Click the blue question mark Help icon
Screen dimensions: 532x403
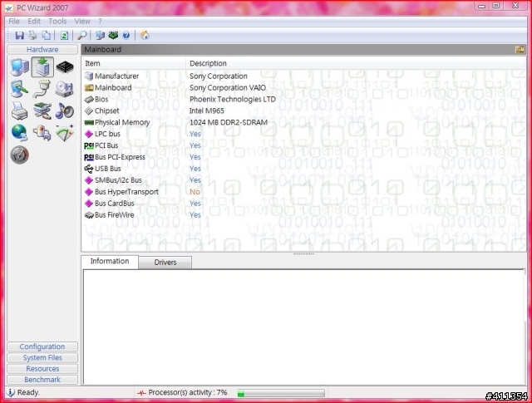pyautogui.click(x=126, y=35)
